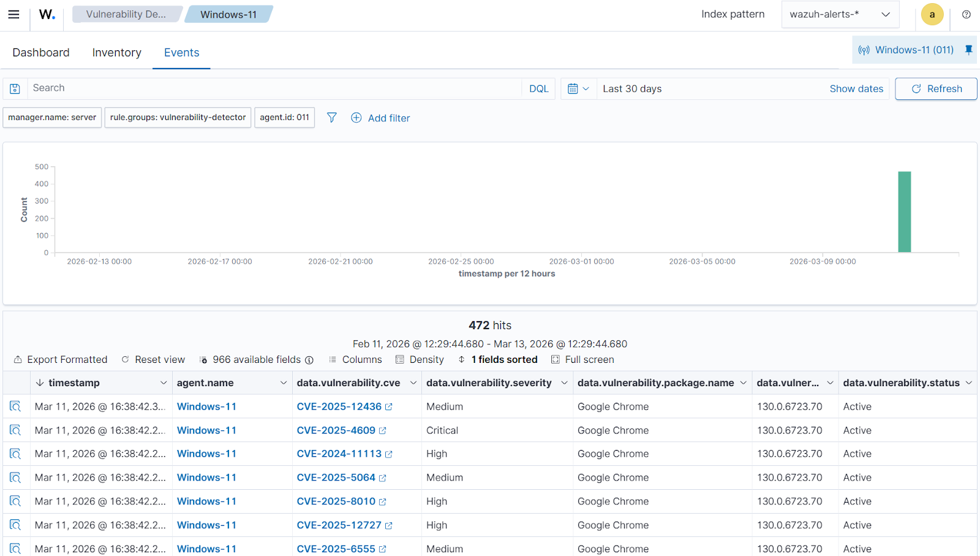Expand the first table row document icon
The width and height of the screenshot is (980, 556).
click(15, 406)
